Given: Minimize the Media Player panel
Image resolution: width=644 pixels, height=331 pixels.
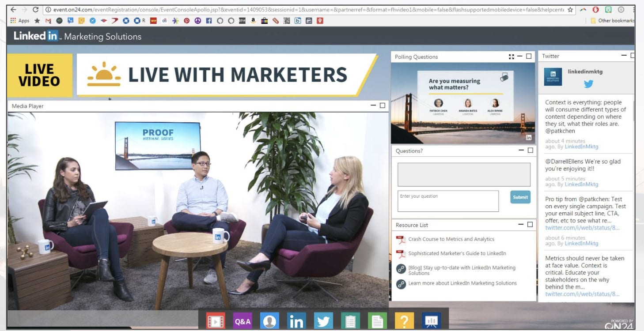Looking at the screenshot, I should [374, 106].
